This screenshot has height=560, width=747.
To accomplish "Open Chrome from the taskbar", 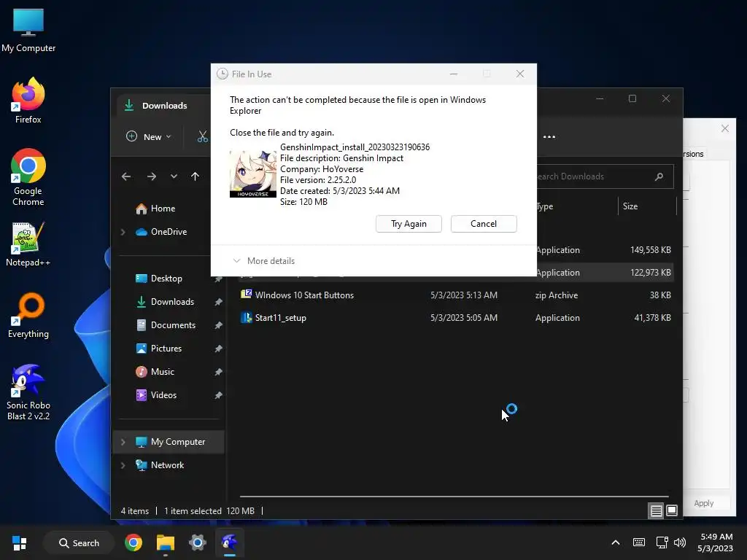I will pyautogui.click(x=133, y=542).
